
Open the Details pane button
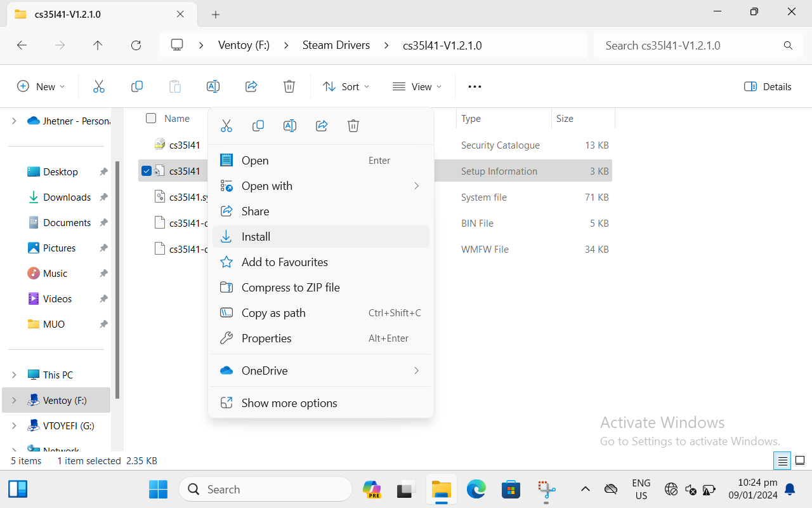pos(768,86)
